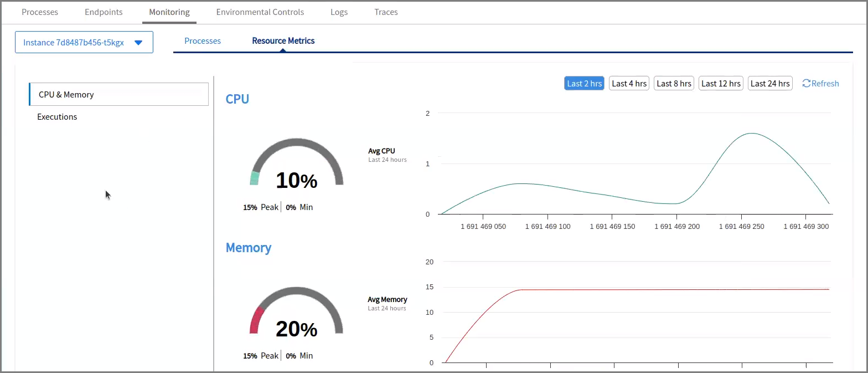This screenshot has height=373, width=868.
Task: Select Last 8 hrs time range
Action: 674,84
